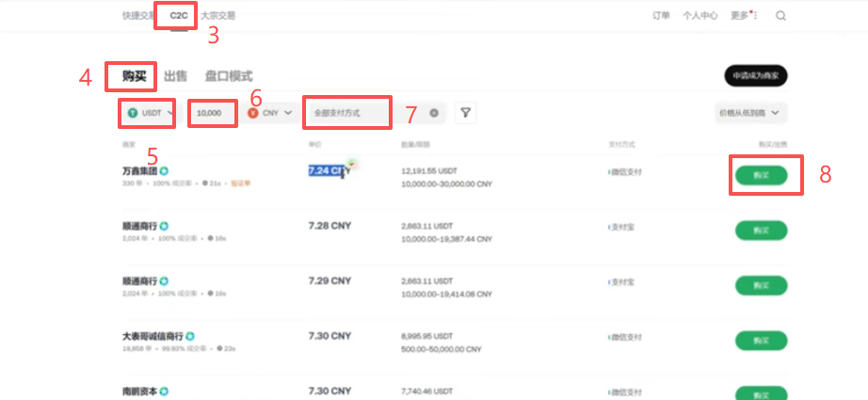Switch to 快捷交易 in the top navigation
Screen dimensions: 868x400
138,15
